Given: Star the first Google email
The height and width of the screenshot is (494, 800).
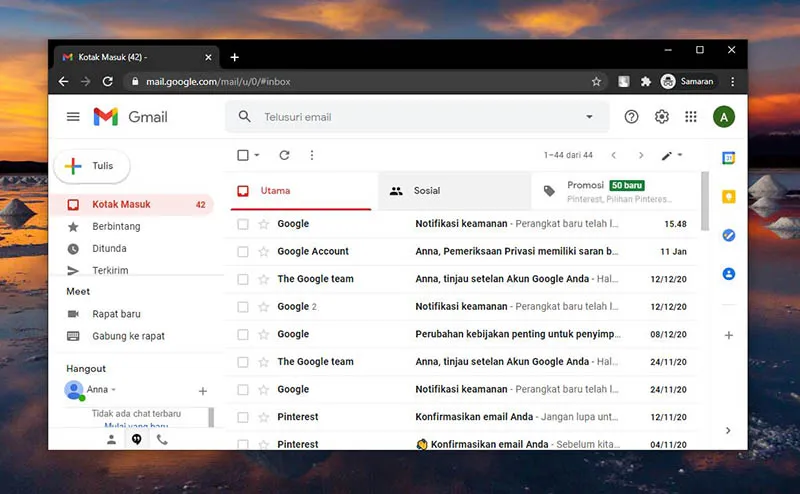Looking at the screenshot, I should click(264, 224).
